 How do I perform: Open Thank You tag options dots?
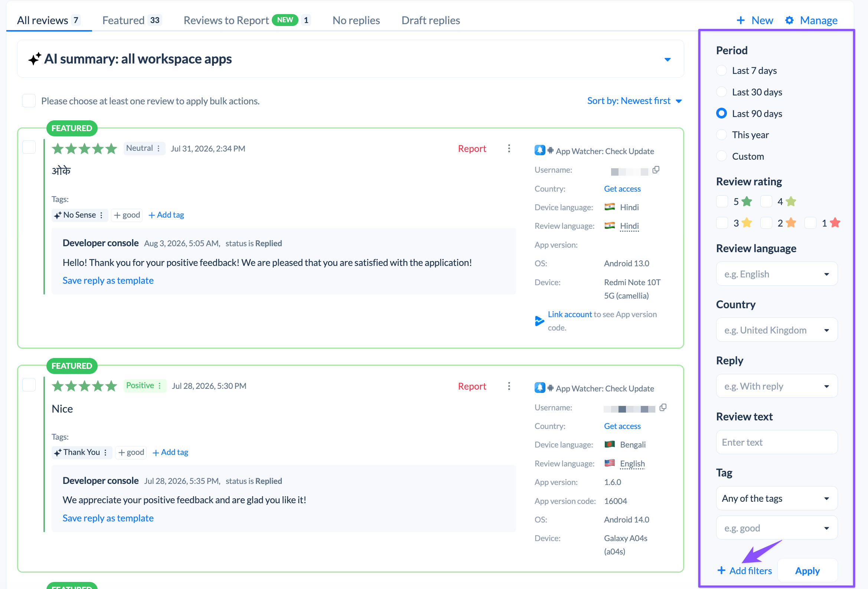[x=106, y=452]
